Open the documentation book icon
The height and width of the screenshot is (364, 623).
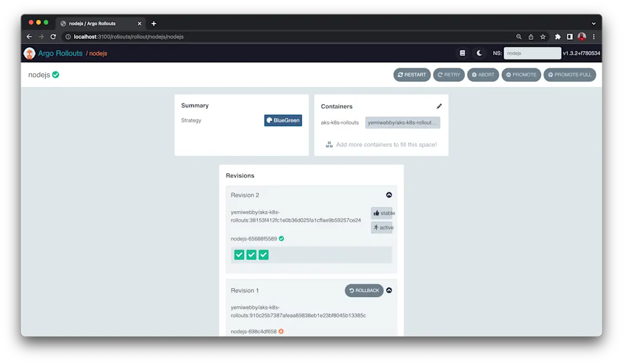pos(463,53)
